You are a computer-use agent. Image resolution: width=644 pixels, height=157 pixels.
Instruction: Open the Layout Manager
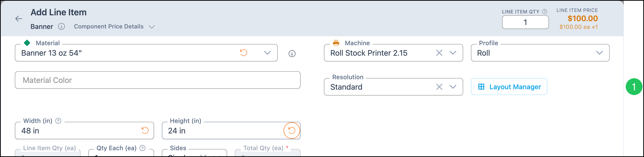[x=509, y=87]
